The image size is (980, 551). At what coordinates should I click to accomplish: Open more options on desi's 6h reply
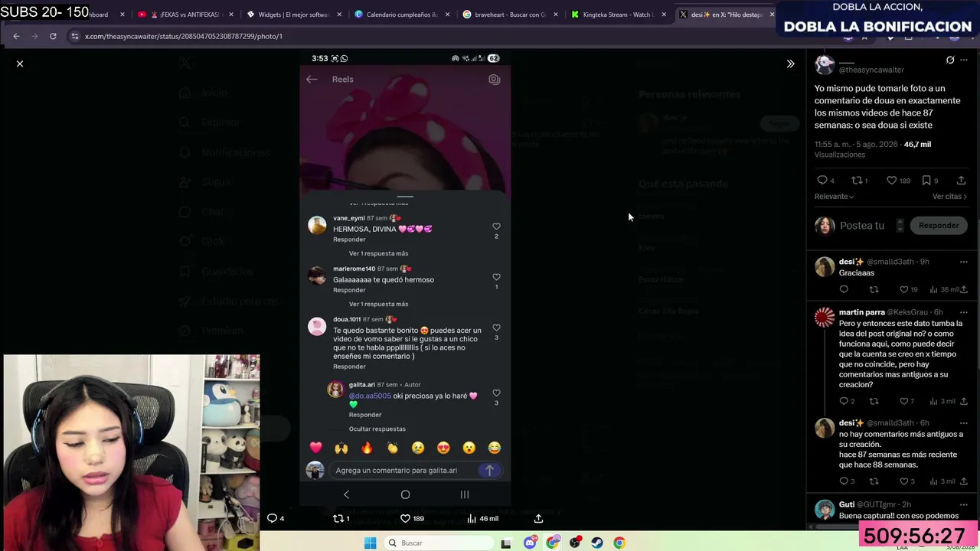964,422
